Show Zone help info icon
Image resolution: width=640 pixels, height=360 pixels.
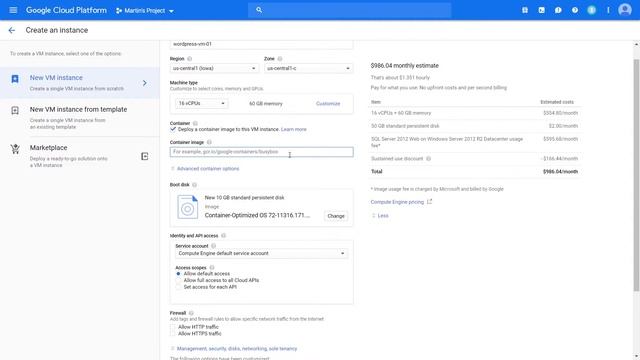pos(280,59)
